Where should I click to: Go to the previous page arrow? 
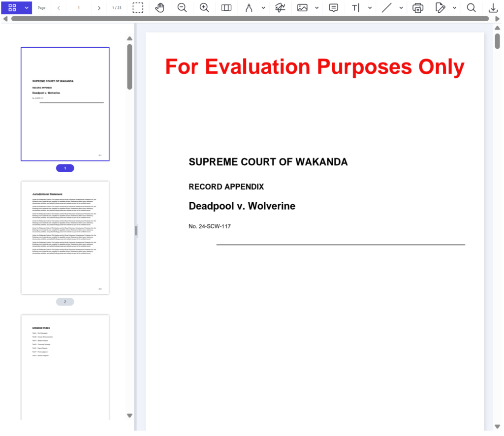tap(59, 8)
